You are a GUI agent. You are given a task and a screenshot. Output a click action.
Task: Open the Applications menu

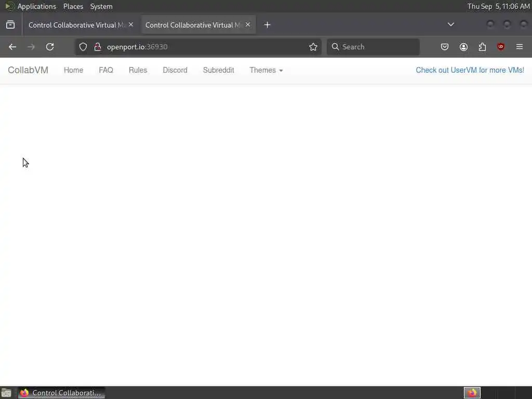(x=37, y=6)
